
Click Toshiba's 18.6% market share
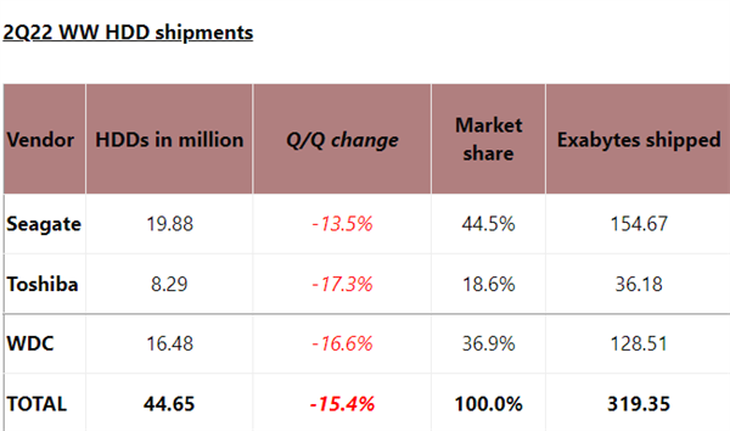(x=487, y=284)
